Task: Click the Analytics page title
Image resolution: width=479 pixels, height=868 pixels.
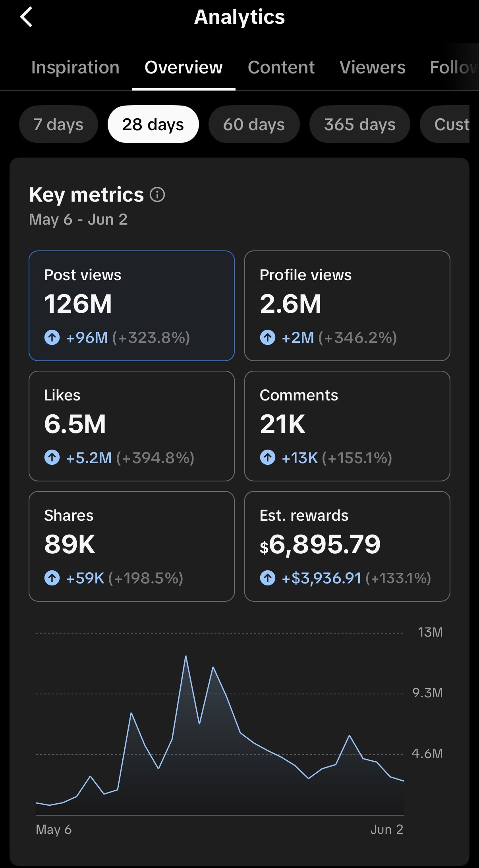Action: (240, 17)
